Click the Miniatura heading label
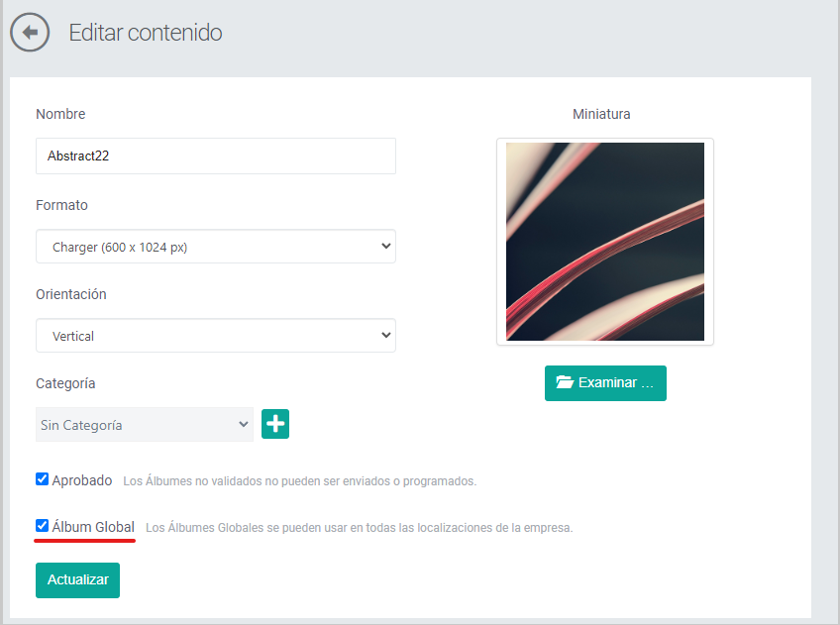The width and height of the screenshot is (840, 625). pyautogui.click(x=601, y=114)
